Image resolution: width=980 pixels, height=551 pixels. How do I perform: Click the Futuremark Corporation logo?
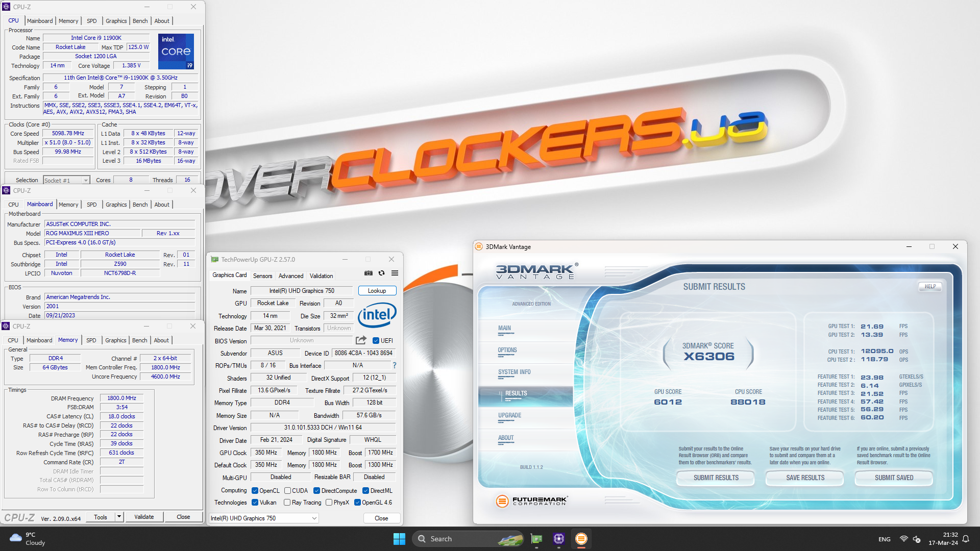click(531, 501)
